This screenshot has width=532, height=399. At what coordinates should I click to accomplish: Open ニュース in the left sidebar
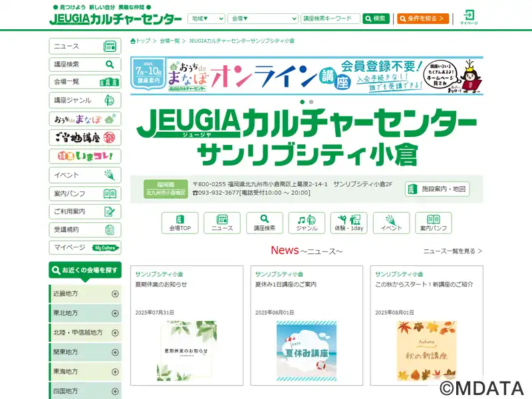pos(85,46)
